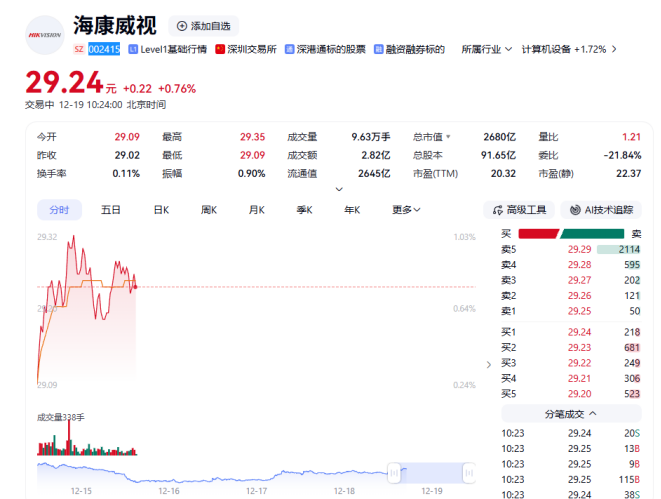This screenshot has height=499, width=661.
Task: Click the small arrow next to 总市值
Action: tap(448, 136)
